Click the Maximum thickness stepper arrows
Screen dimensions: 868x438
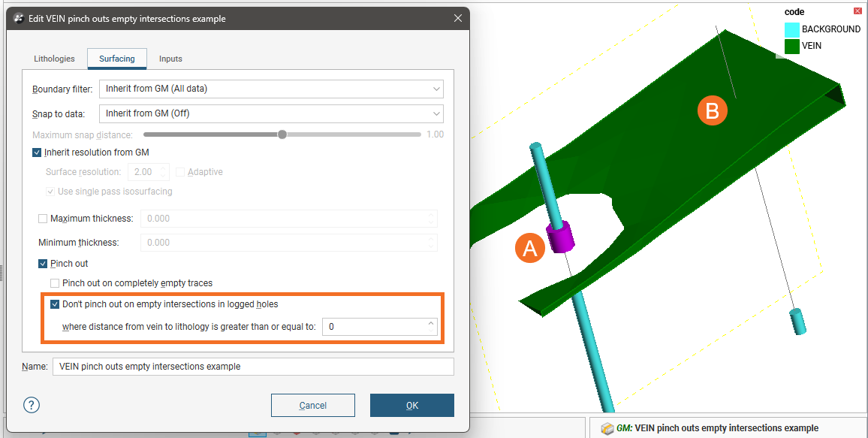431,219
